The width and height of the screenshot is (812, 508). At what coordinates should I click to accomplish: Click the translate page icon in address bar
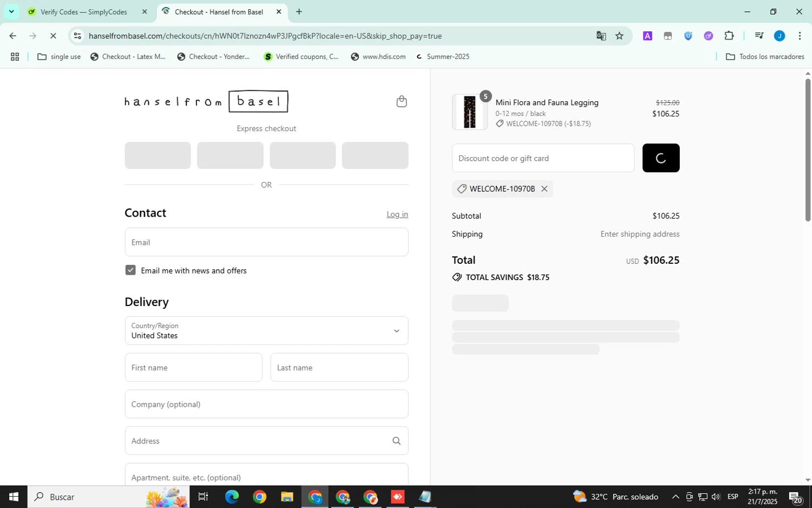601,36
